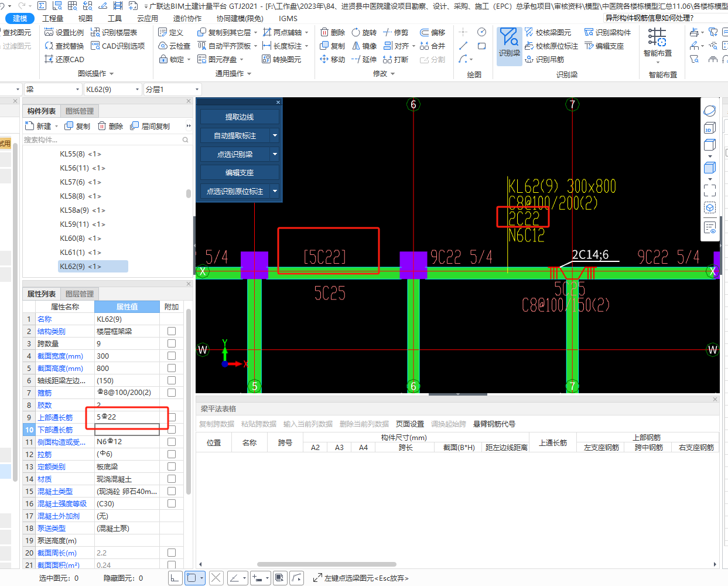The height and width of the screenshot is (586, 728).
Task: Click 识别吊筋
Action: click(x=544, y=59)
